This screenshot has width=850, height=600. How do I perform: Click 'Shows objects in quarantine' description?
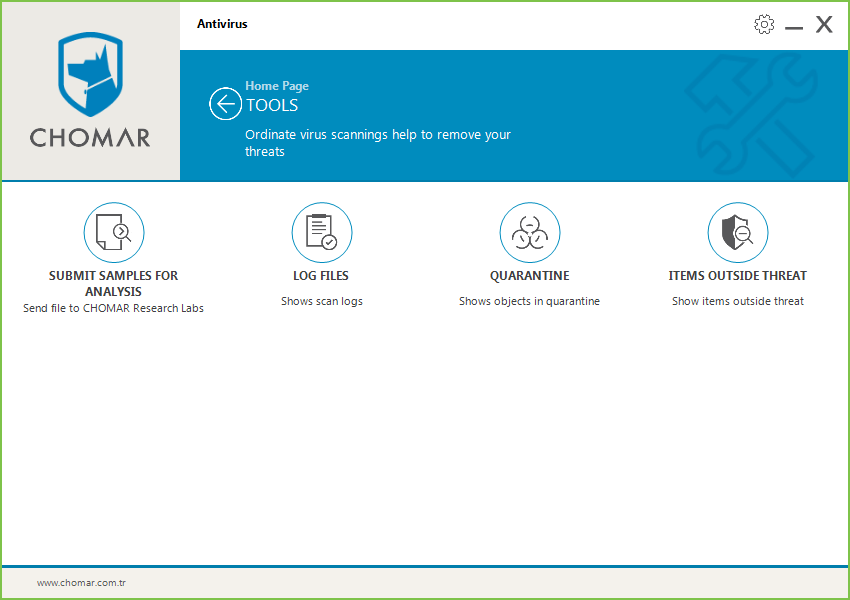tap(530, 301)
